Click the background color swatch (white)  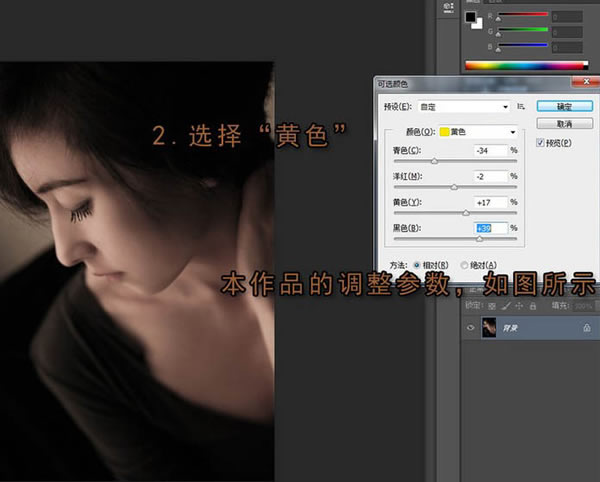point(478,25)
